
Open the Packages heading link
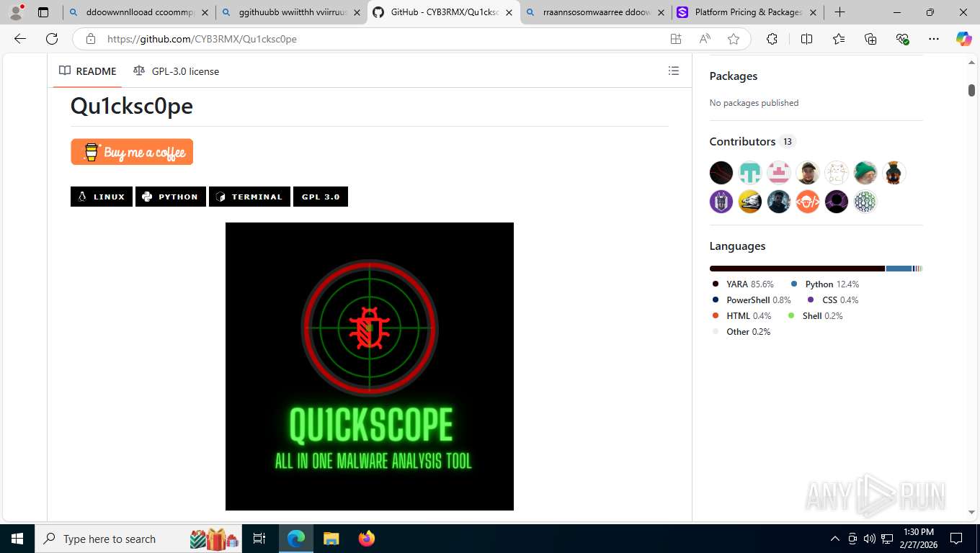pos(734,76)
